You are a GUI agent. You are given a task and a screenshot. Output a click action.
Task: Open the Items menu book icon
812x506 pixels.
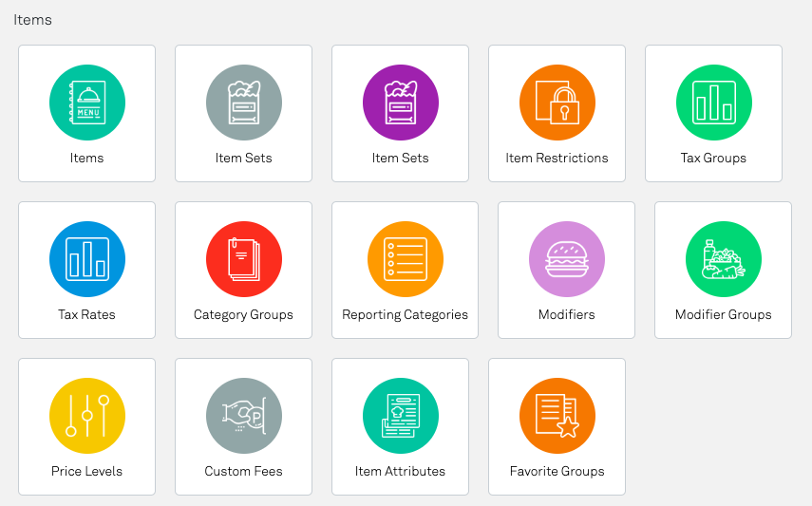(87, 103)
